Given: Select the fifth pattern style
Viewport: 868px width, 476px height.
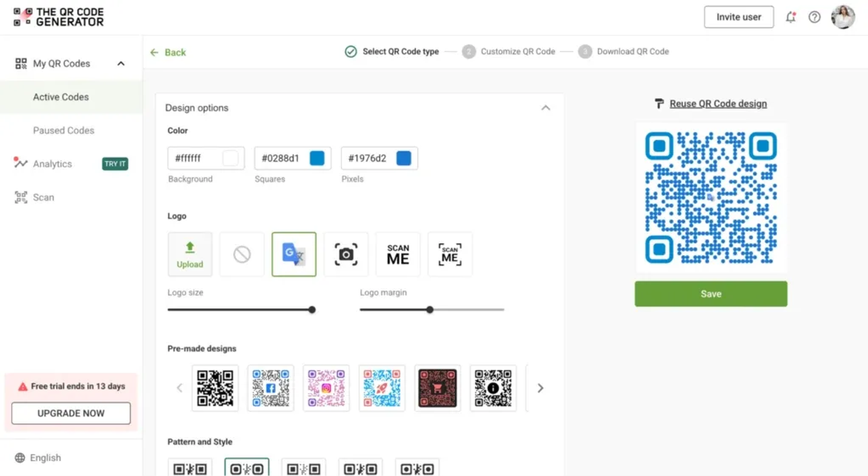Looking at the screenshot, I should coord(417,468).
